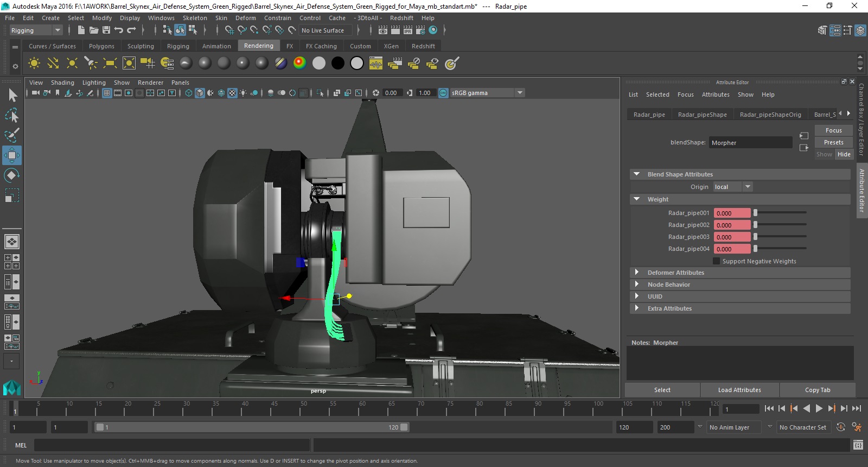Toggle the auto keyframe button
The height and width of the screenshot is (467, 868).
pyautogui.click(x=841, y=427)
